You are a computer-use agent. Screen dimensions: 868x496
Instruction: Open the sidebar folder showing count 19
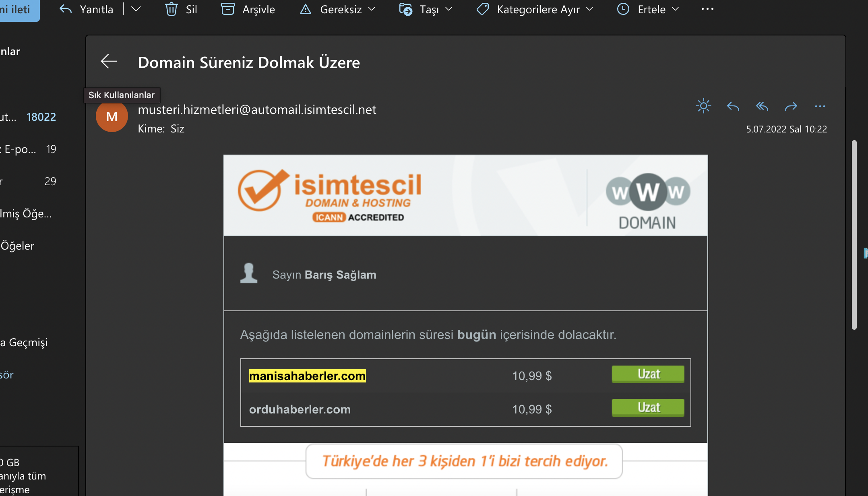click(28, 149)
